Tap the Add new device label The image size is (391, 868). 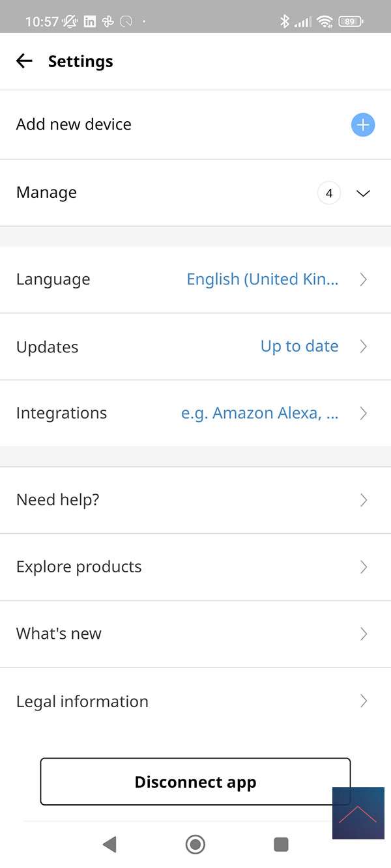tap(74, 124)
